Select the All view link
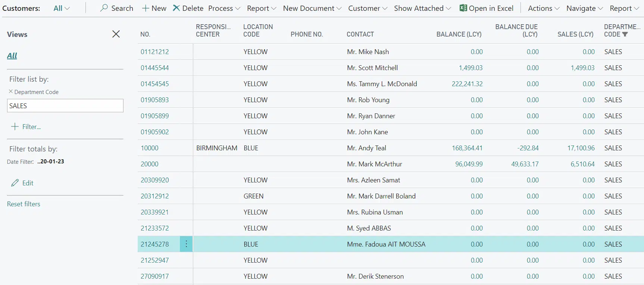 pyautogui.click(x=12, y=56)
